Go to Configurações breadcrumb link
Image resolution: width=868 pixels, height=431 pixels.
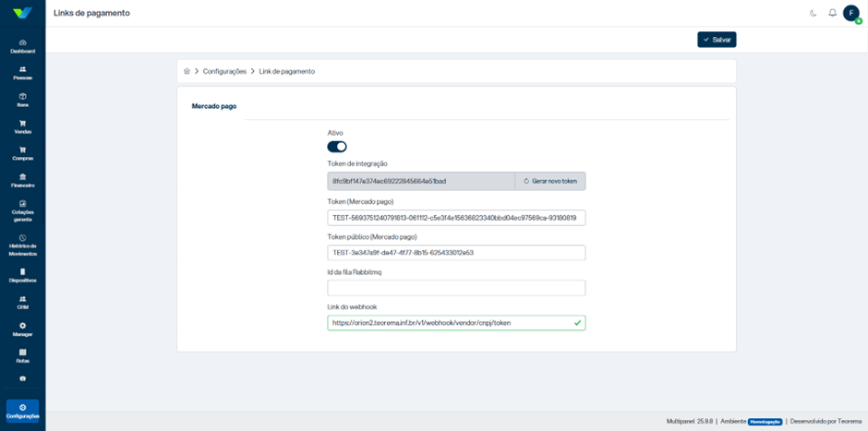pyautogui.click(x=224, y=71)
